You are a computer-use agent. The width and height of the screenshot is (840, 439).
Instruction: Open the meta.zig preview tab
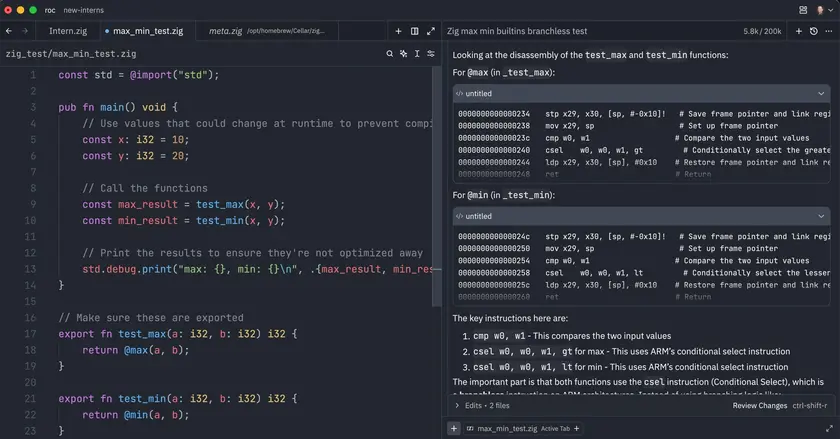coord(266,31)
